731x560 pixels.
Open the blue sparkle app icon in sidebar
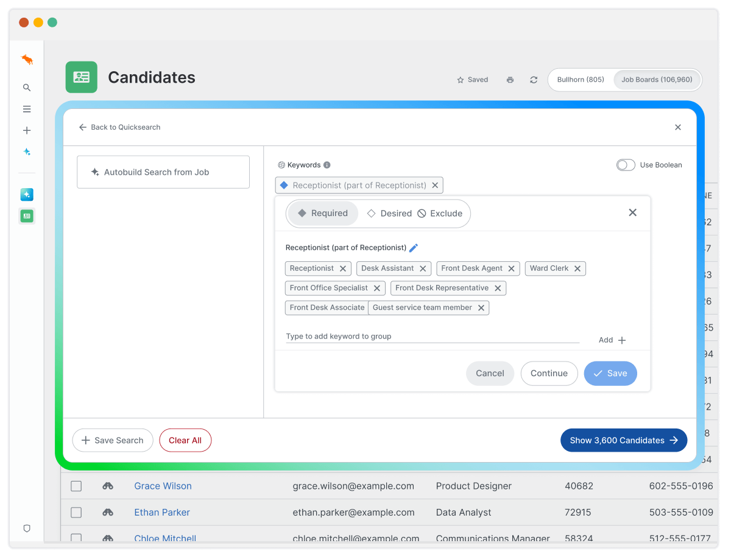pyautogui.click(x=27, y=195)
